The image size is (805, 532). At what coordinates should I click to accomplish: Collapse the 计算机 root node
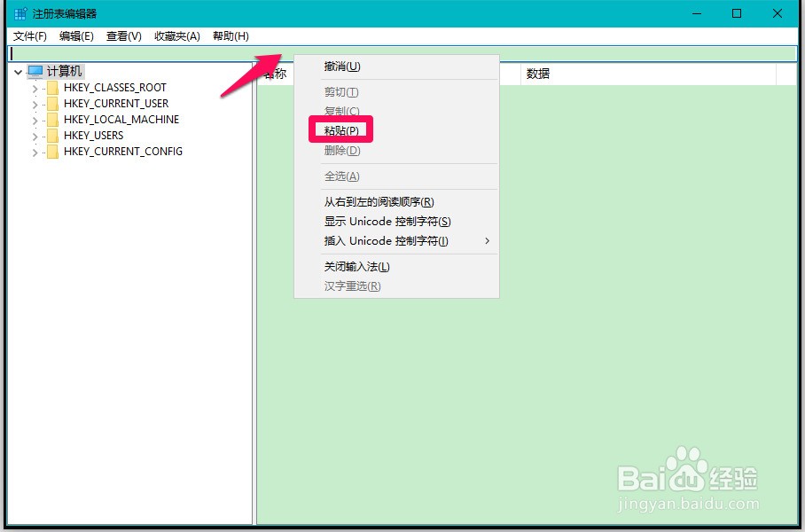point(18,72)
